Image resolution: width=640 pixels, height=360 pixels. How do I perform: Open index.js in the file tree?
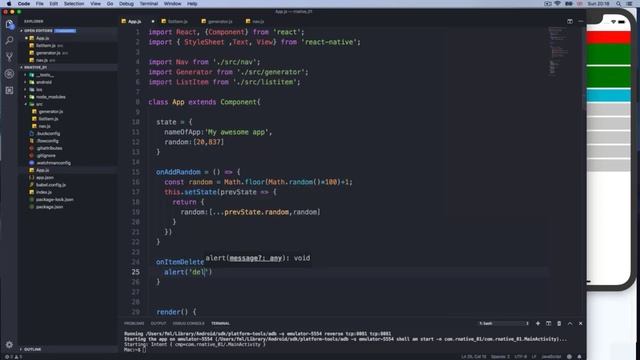tap(44, 193)
